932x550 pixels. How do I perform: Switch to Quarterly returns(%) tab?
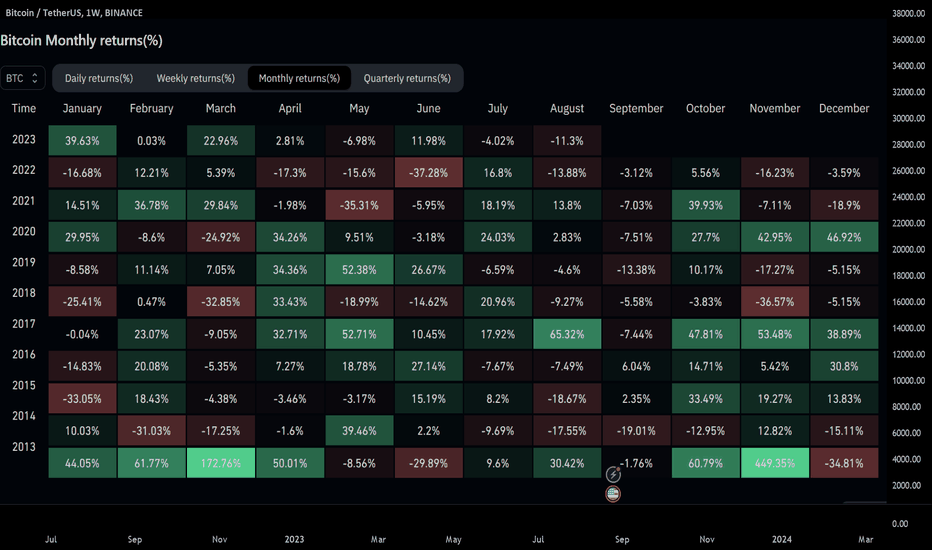pos(407,78)
